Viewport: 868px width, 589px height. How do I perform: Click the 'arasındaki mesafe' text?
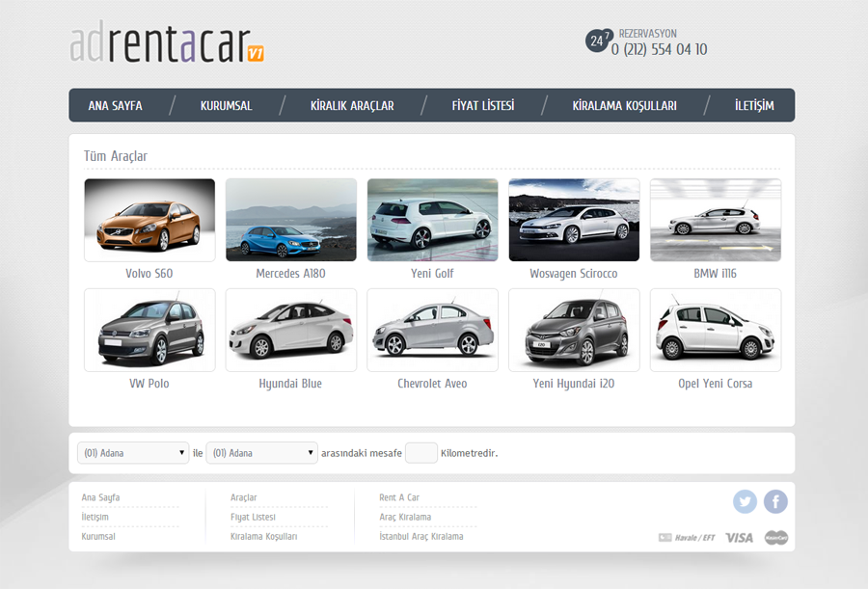tap(362, 453)
